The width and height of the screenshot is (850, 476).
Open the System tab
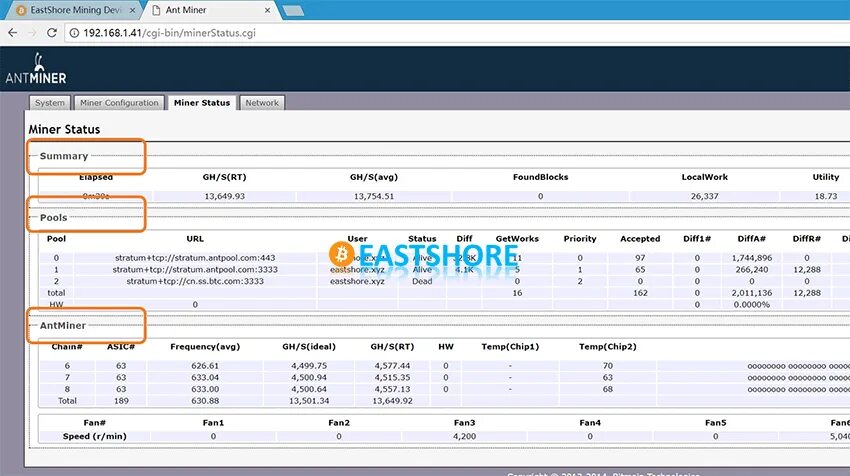pyautogui.click(x=49, y=102)
